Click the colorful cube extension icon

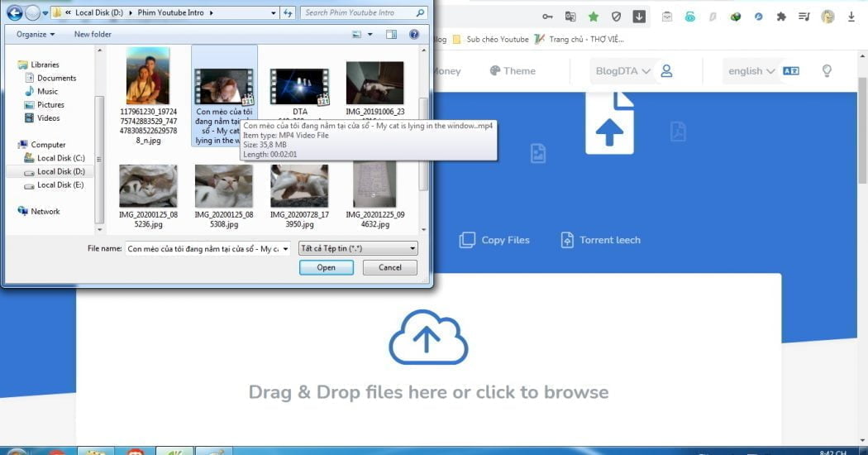735,17
